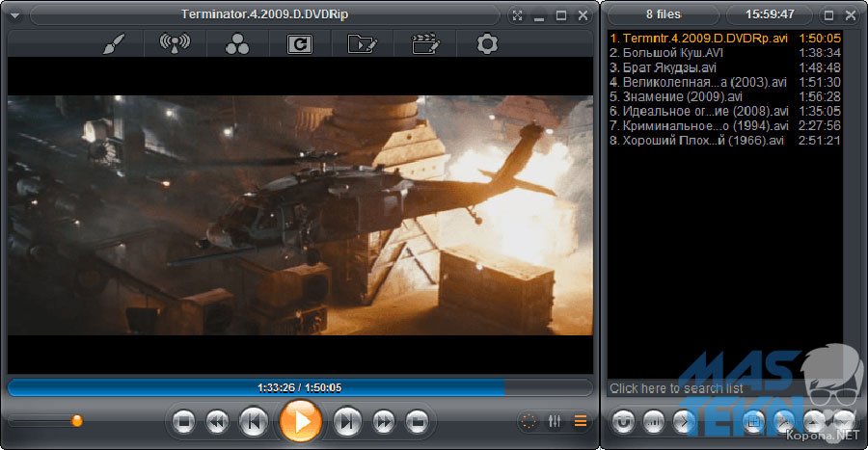Click the 'Click here to search list' field

725,388
